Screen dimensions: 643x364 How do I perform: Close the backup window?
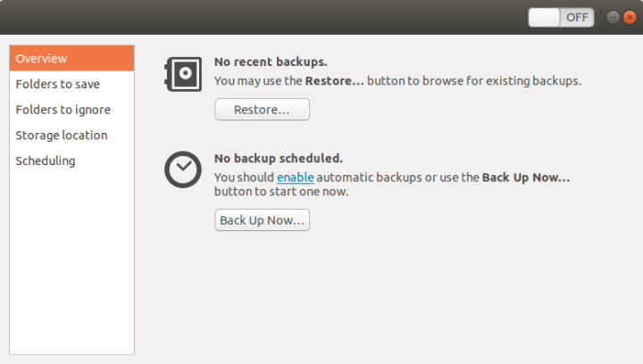point(630,17)
